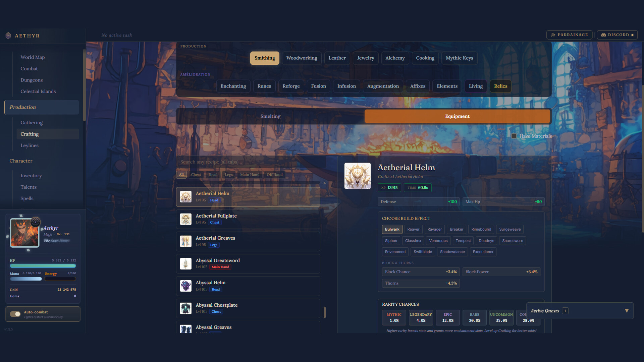
Task: Open the character avatar portrait
Action: pos(24,233)
